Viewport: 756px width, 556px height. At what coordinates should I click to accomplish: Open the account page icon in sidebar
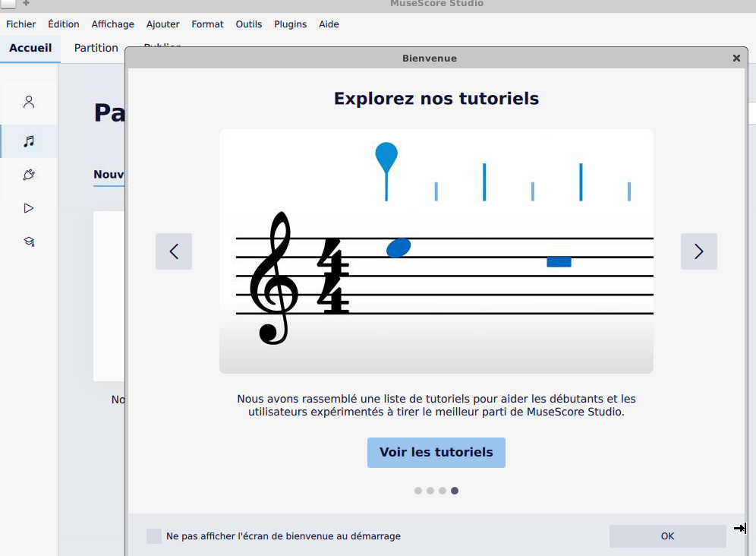point(29,102)
